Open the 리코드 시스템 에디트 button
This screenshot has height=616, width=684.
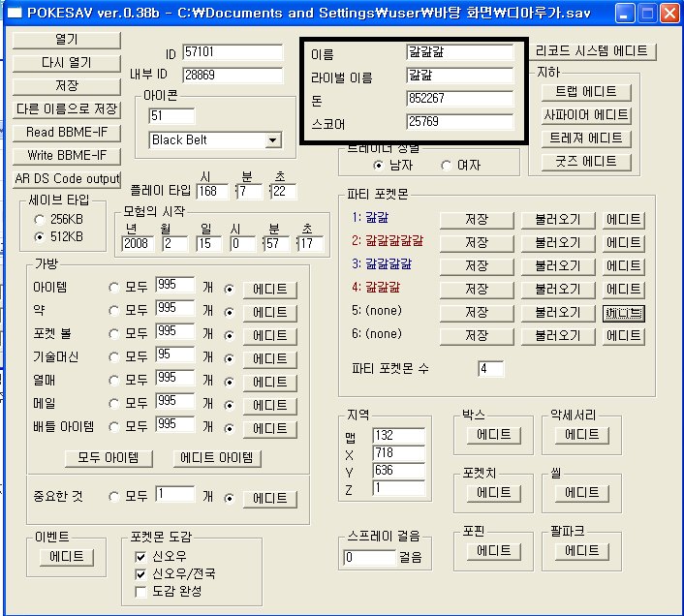(596, 50)
